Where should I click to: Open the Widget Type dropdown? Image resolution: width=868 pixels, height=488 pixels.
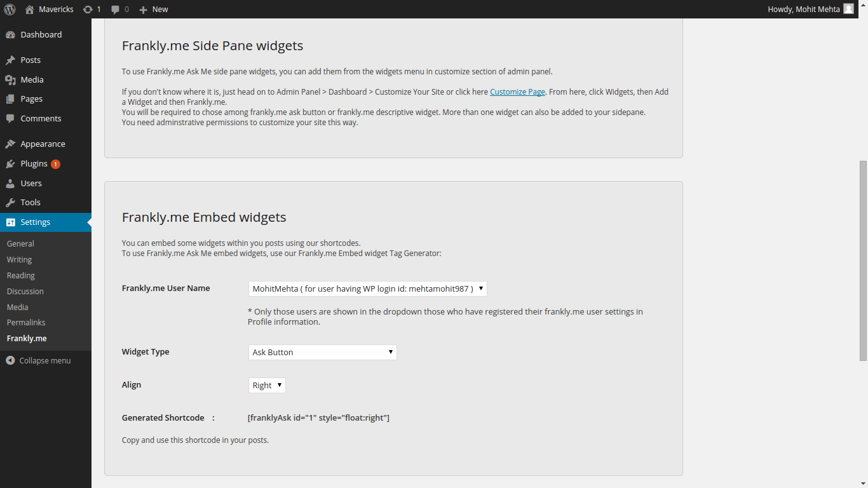[323, 352]
